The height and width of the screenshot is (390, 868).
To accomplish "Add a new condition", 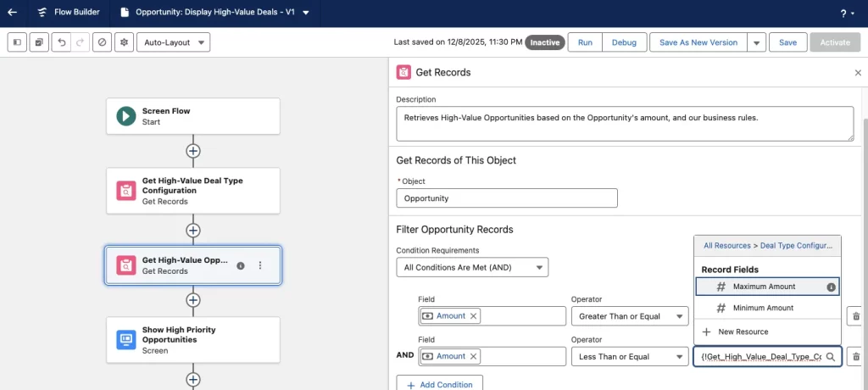I will pyautogui.click(x=440, y=384).
